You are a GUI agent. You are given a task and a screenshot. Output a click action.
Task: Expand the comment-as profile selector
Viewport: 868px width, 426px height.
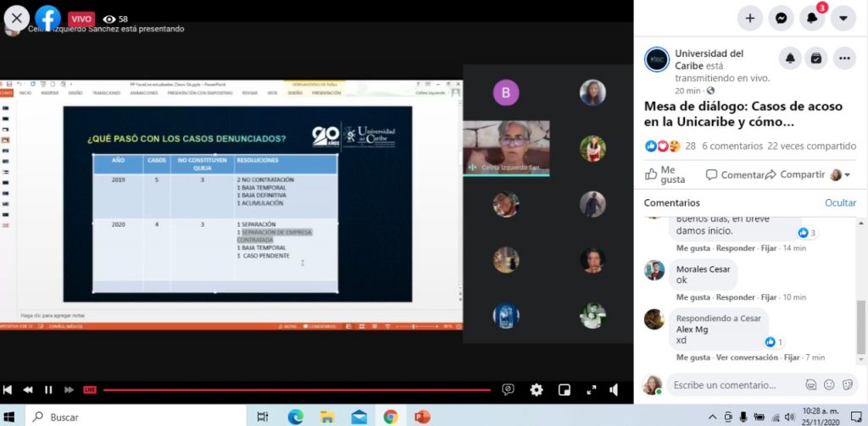(x=840, y=174)
